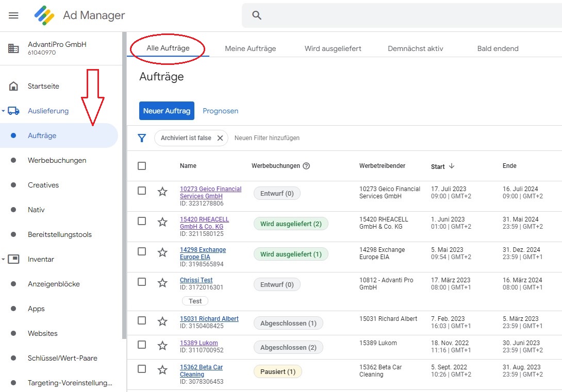Open the hamburger main menu
This screenshot has width=562, height=392.
coord(13,15)
